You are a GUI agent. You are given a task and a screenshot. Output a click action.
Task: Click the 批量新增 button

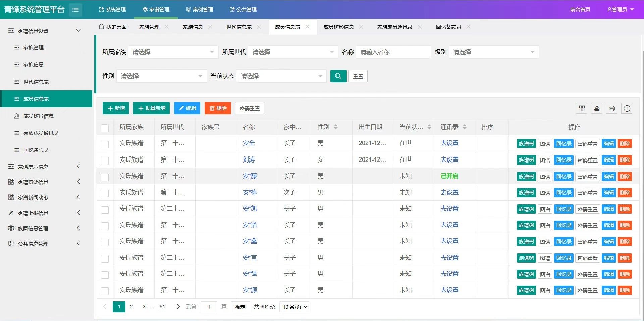coord(151,108)
